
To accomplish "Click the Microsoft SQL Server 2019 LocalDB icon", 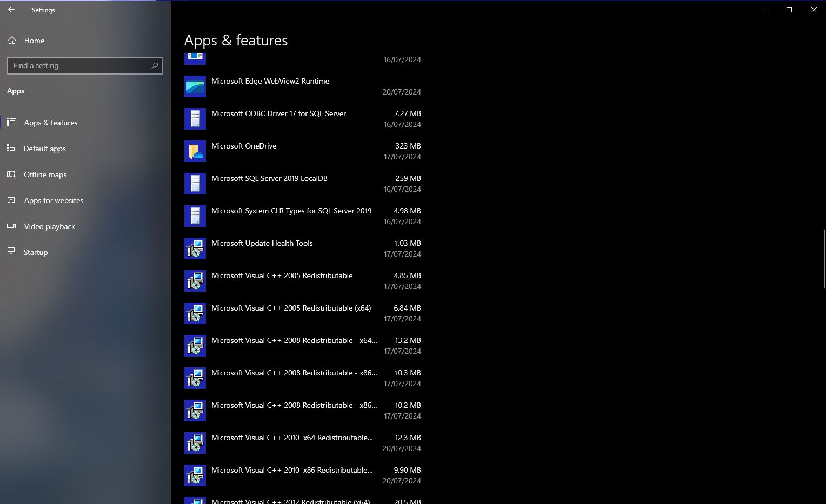I will coord(195,184).
